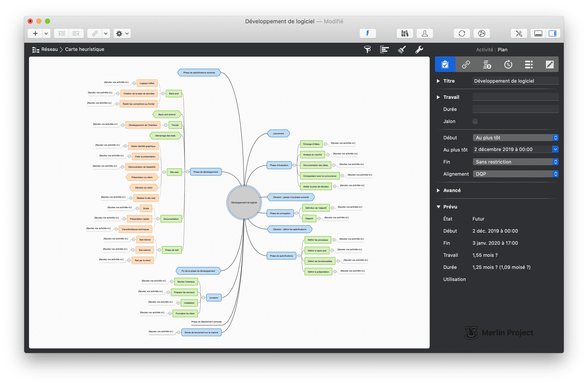Viewport: 588px width, 385px height.
Task: Click the Titre text field
Action: [x=515, y=81]
